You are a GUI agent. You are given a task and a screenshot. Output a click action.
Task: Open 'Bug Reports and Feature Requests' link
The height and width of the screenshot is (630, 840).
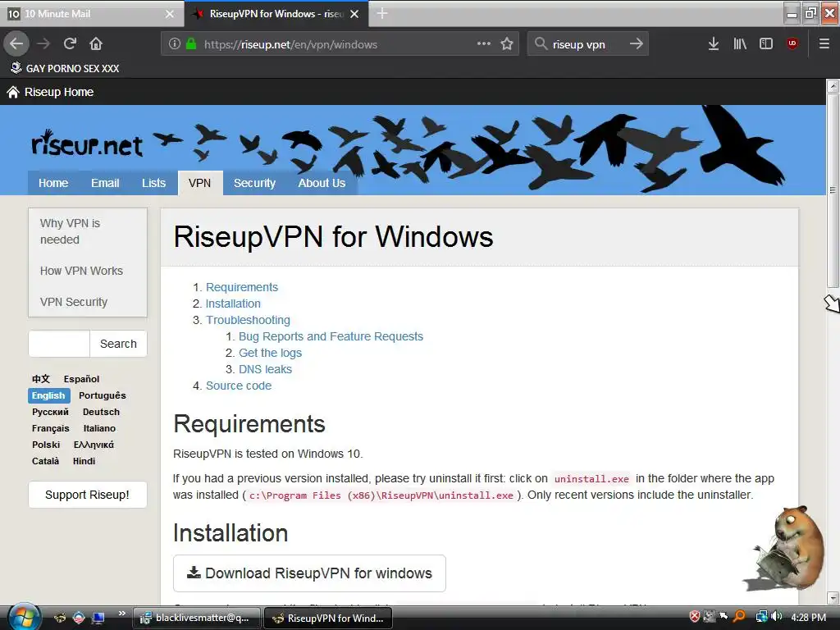click(331, 336)
